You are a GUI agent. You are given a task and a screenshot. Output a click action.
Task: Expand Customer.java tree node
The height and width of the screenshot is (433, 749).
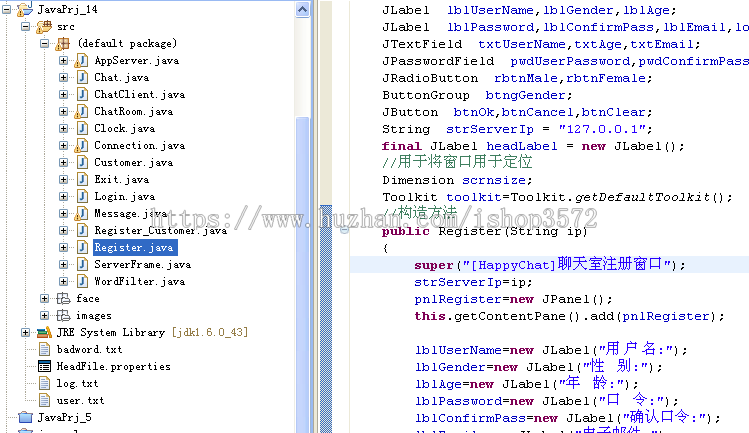coord(63,162)
